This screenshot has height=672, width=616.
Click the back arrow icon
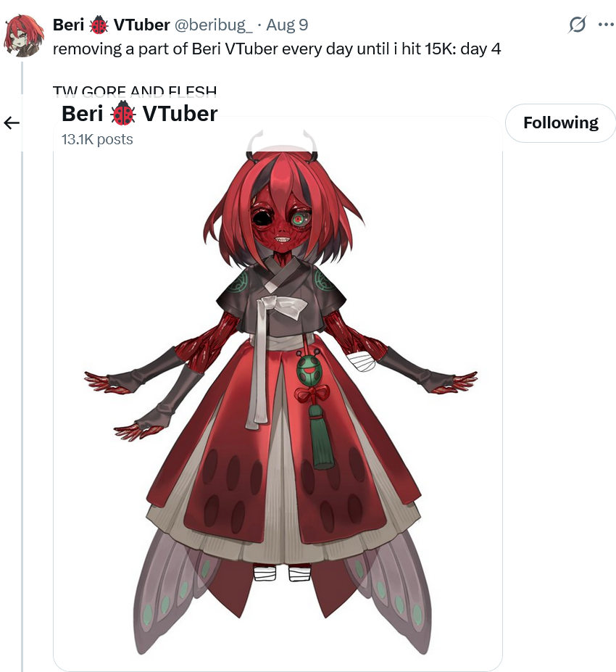[x=12, y=123]
